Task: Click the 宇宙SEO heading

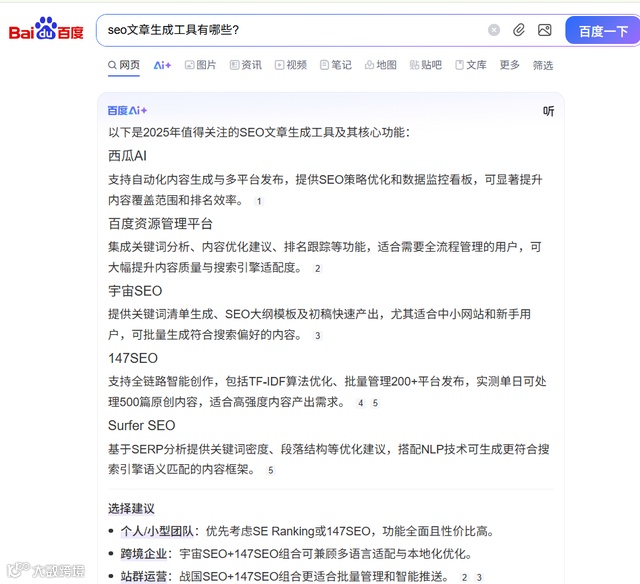Action: click(x=135, y=291)
